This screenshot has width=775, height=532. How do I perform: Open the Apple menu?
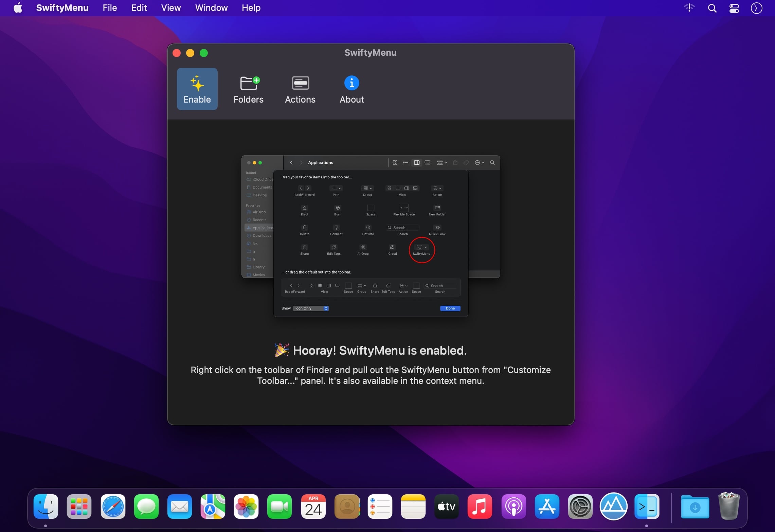pyautogui.click(x=18, y=8)
